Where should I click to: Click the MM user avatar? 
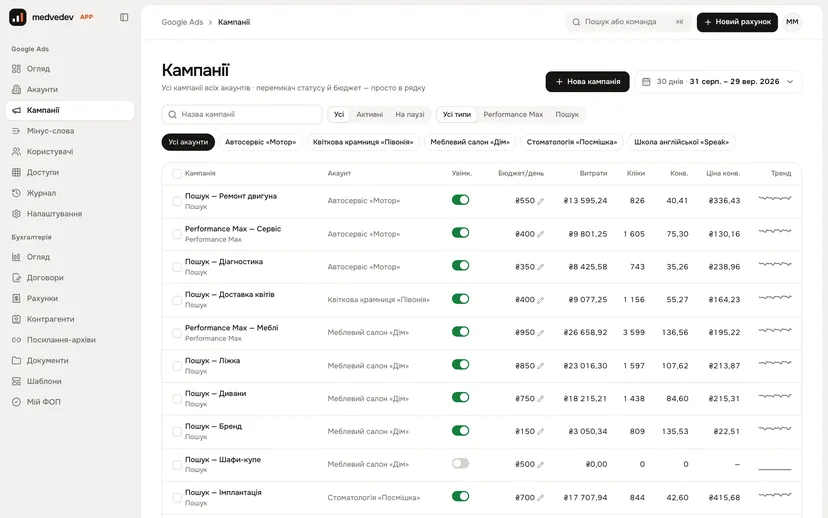[792, 22]
